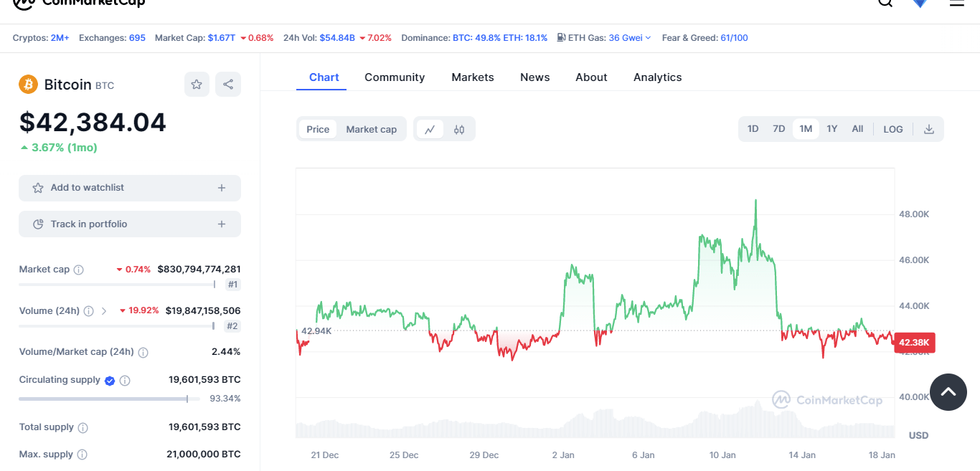
Task: Toggle LOG scale on chart
Action: point(893,129)
